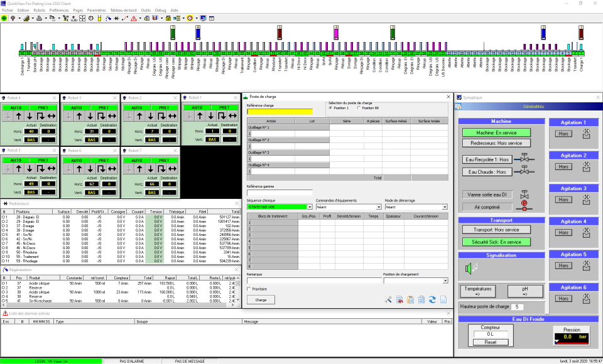Click the Agitation 1 pump icon
The image size is (603, 364).
(586, 133)
